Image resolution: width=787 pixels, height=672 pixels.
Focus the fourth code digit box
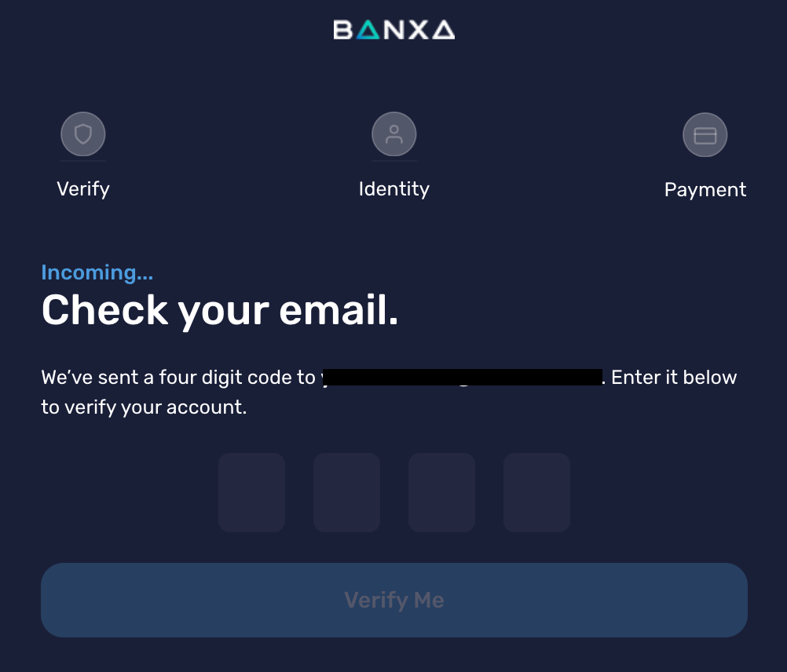pos(536,492)
